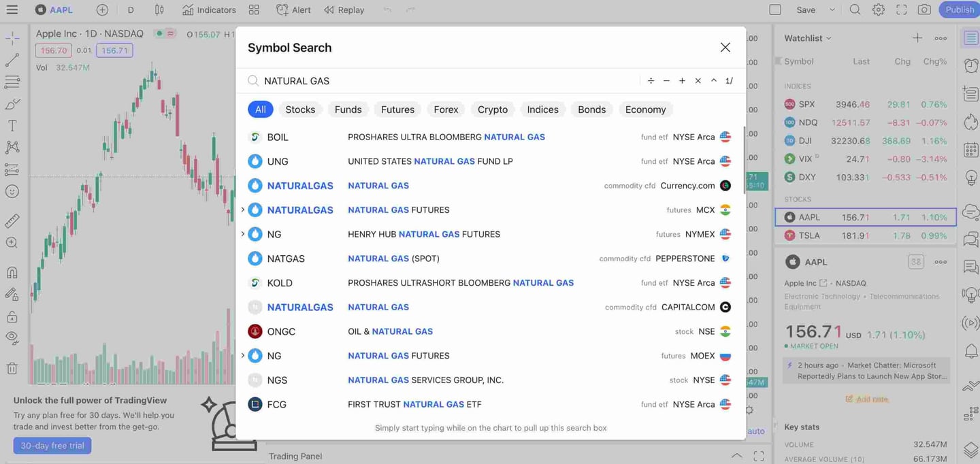The height and width of the screenshot is (464, 980).
Task: Switch to the Crypto filter tab
Action: tap(492, 110)
